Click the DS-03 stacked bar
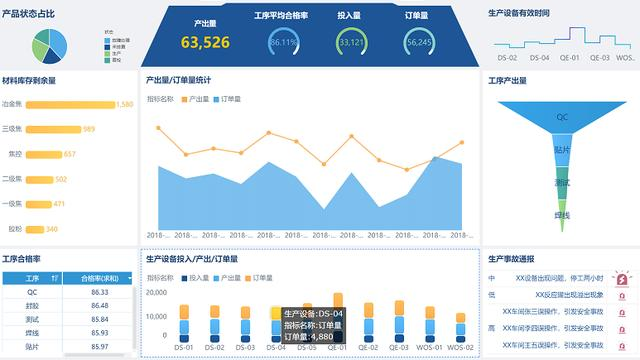 [245, 324]
